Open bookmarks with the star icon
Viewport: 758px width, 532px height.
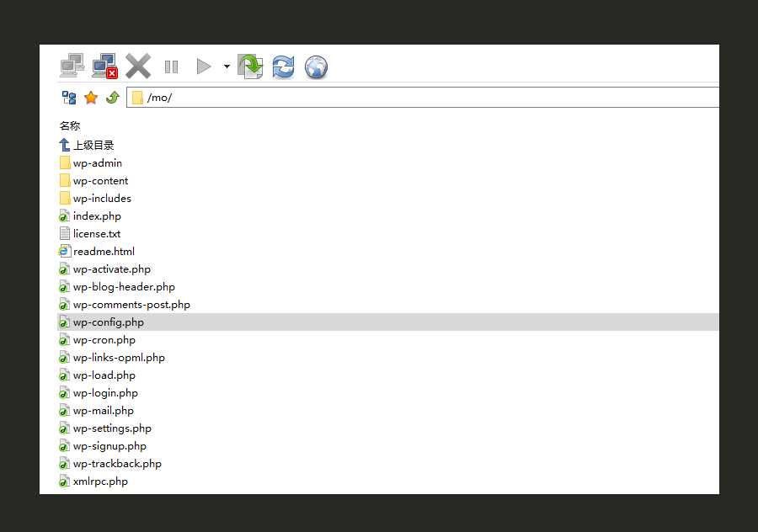coord(91,98)
